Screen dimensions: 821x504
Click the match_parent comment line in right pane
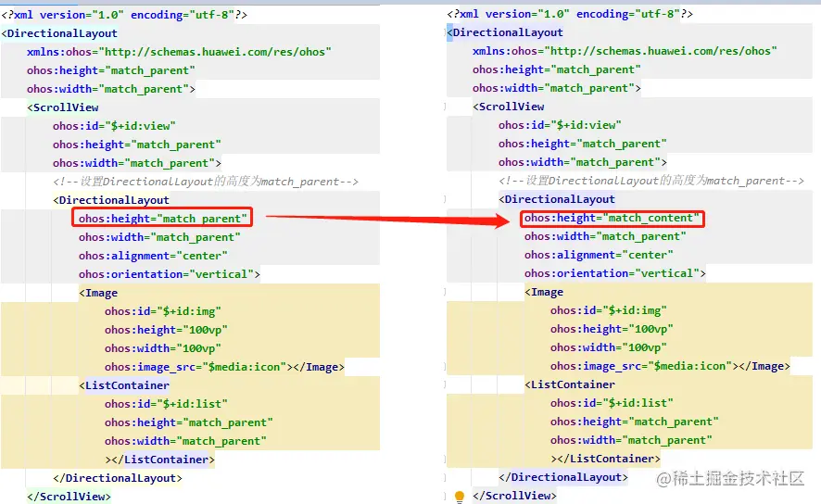tap(651, 181)
